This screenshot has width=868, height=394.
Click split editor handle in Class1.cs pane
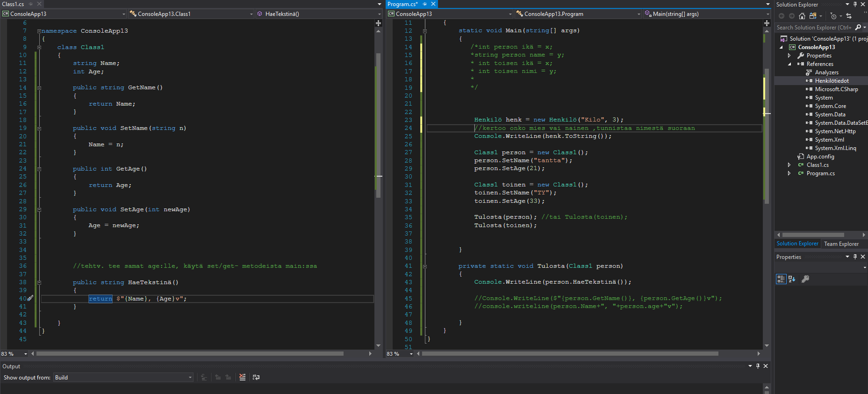[x=379, y=22]
